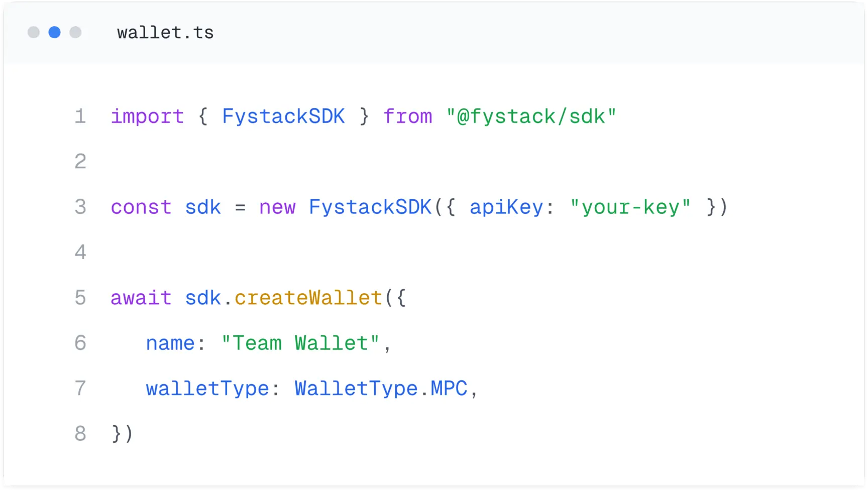Screen dimensions: 868x491
Task: Click line number 3 in the gutter
Action: pos(80,207)
